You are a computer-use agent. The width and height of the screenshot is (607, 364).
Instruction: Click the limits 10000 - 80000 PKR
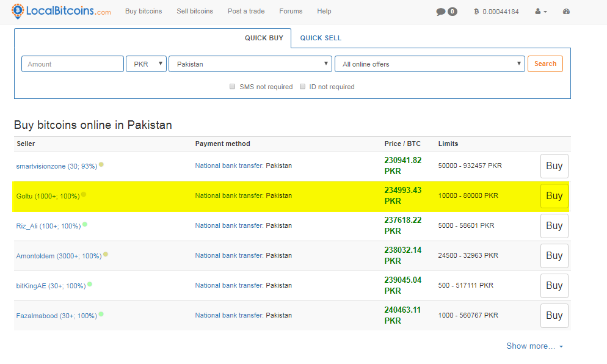pos(468,195)
